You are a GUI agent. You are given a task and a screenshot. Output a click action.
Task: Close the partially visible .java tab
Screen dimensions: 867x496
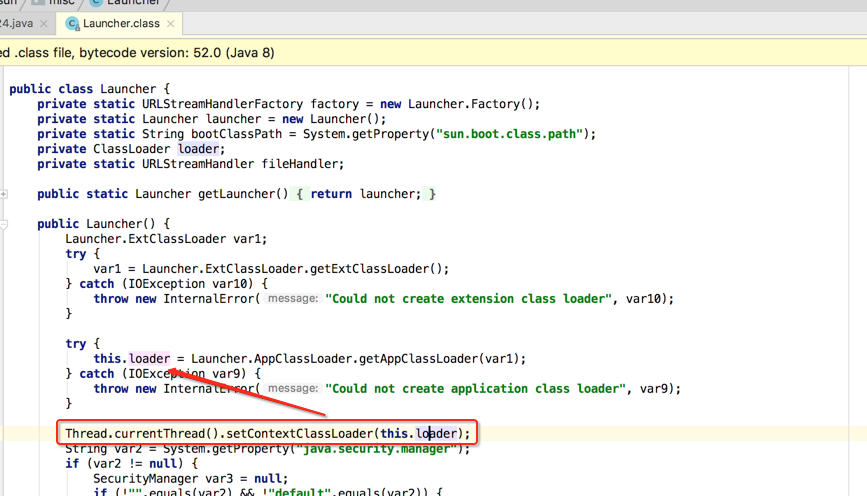point(44,24)
